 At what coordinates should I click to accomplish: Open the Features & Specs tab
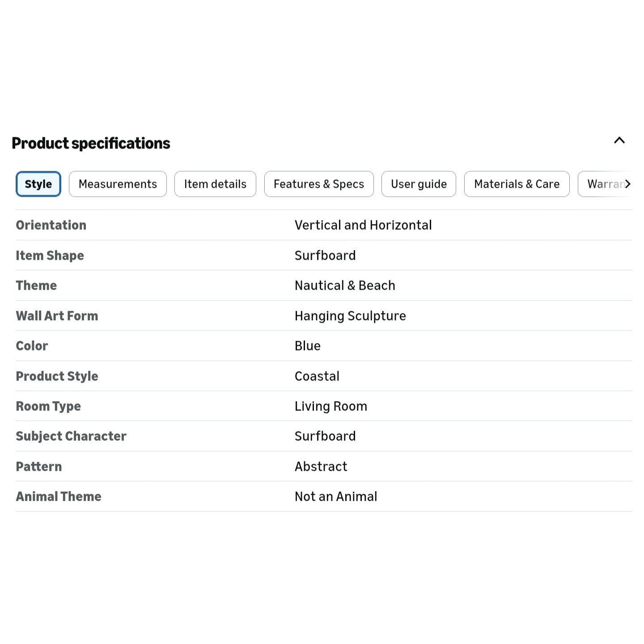click(x=319, y=184)
